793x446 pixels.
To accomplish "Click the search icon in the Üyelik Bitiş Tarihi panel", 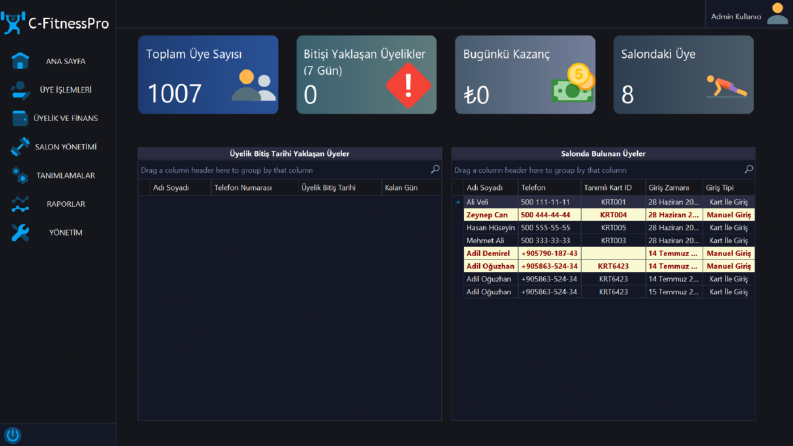I will point(435,169).
